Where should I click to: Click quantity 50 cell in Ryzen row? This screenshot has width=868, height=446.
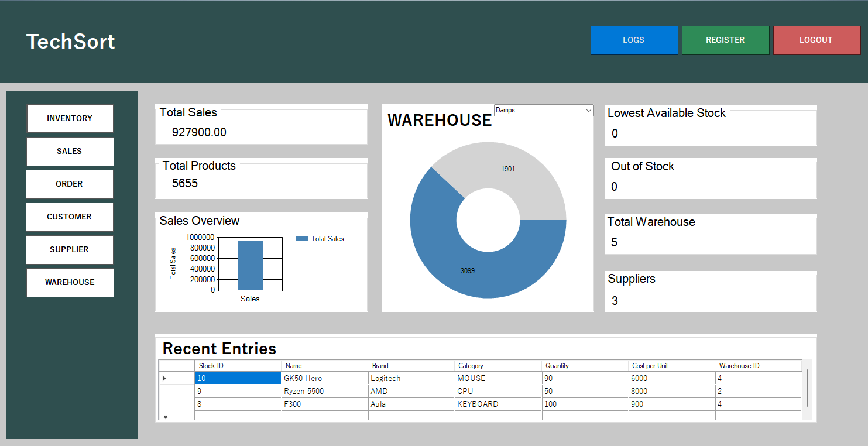click(585, 392)
